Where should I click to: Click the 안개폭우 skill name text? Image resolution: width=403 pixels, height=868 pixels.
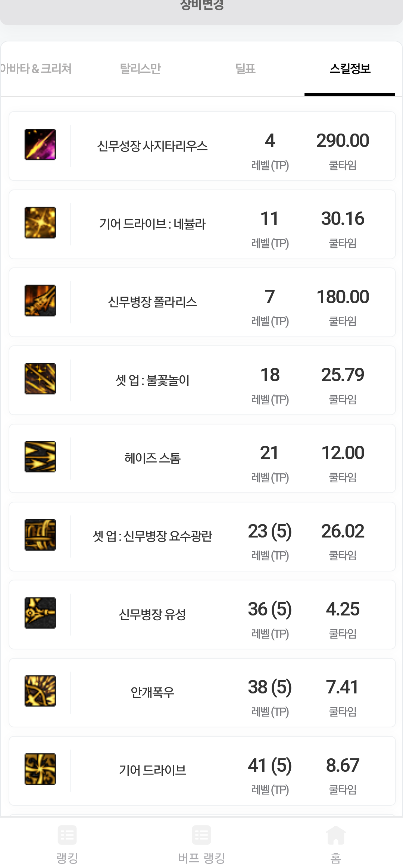coord(152,692)
